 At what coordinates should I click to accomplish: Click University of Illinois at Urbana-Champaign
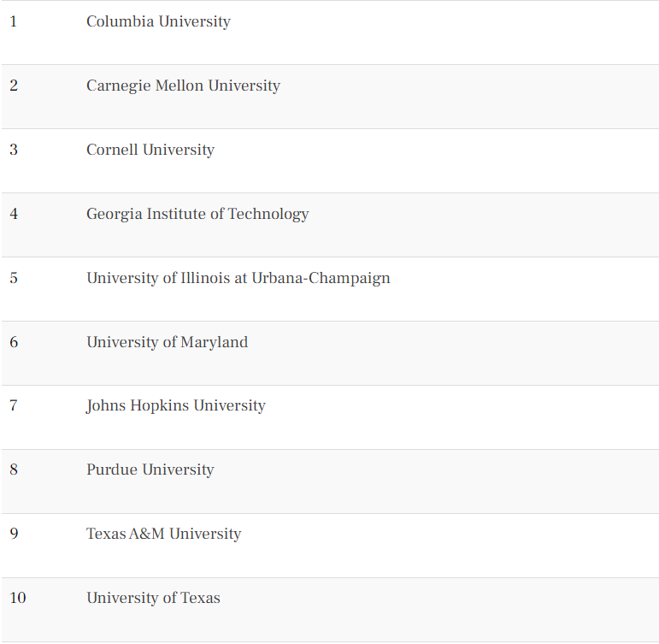[238, 278]
